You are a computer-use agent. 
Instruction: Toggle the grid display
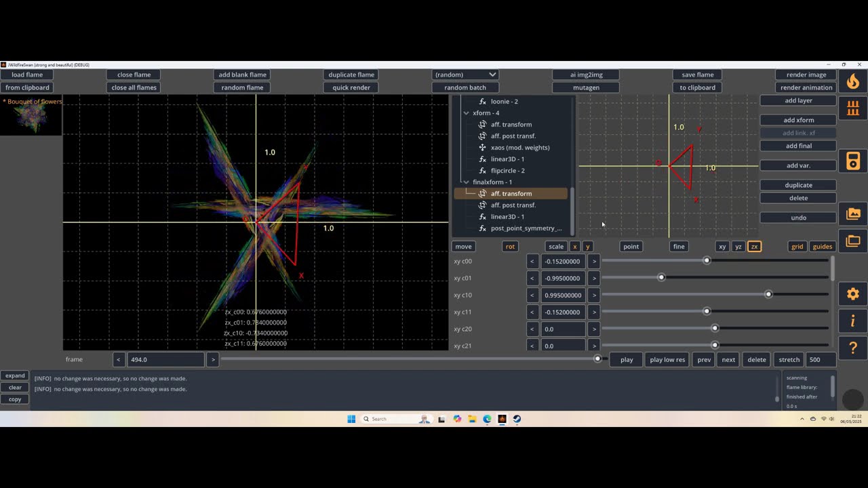(x=797, y=247)
